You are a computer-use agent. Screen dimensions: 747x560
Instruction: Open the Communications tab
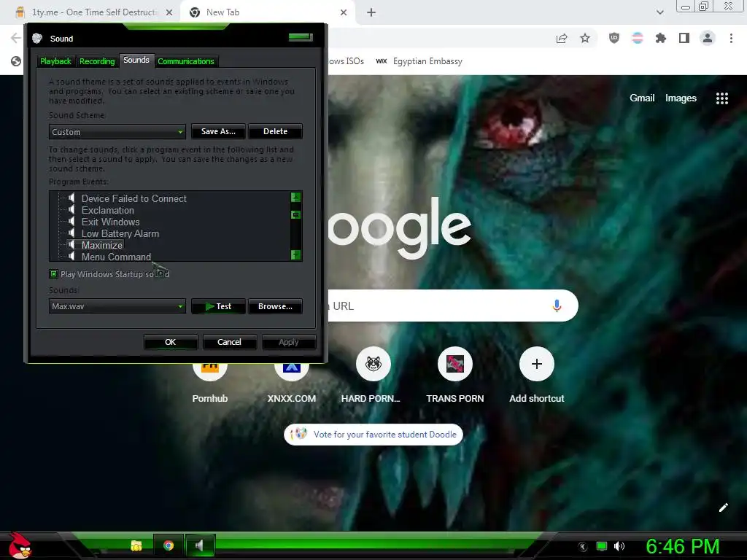point(186,61)
